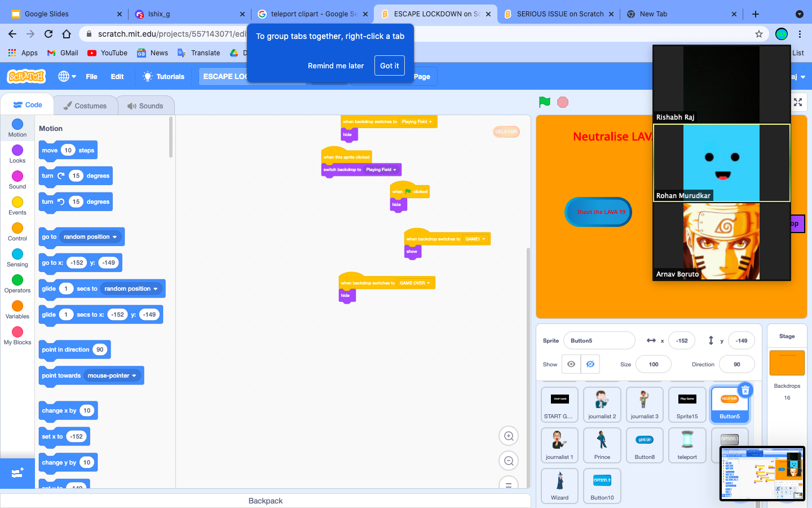Click the green flag to run project
Screen dimensions: 812x508
click(544, 102)
